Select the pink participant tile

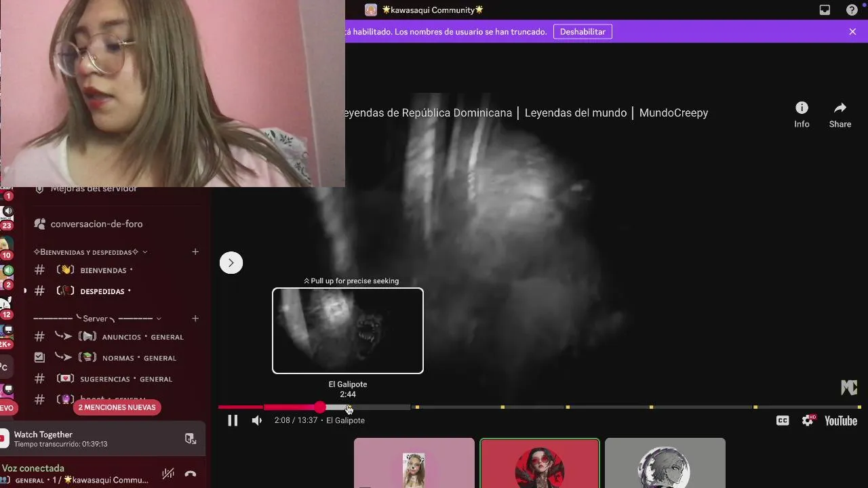(x=414, y=463)
